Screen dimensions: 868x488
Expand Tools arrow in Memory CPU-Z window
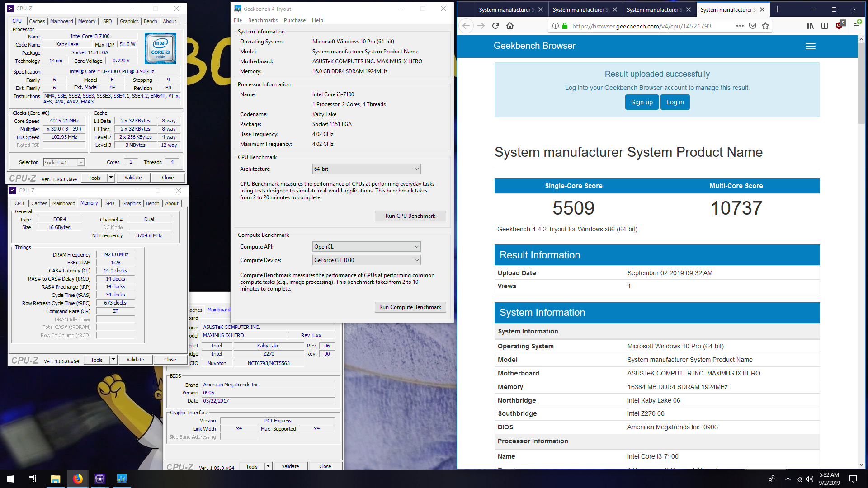pyautogui.click(x=113, y=360)
